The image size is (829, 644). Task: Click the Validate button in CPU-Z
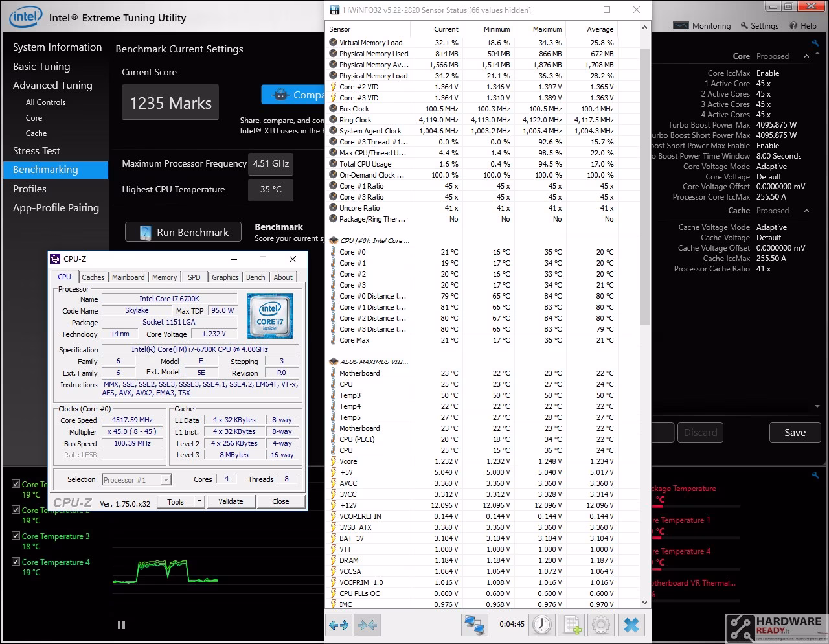pyautogui.click(x=231, y=501)
